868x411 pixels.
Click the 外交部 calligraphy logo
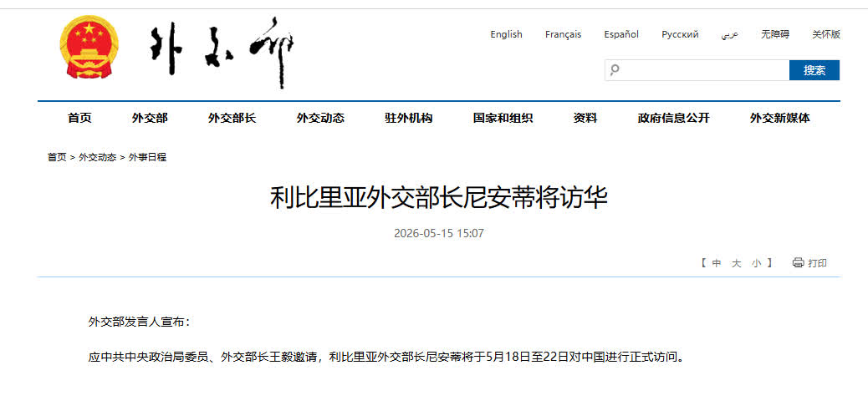(x=222, y=52)
